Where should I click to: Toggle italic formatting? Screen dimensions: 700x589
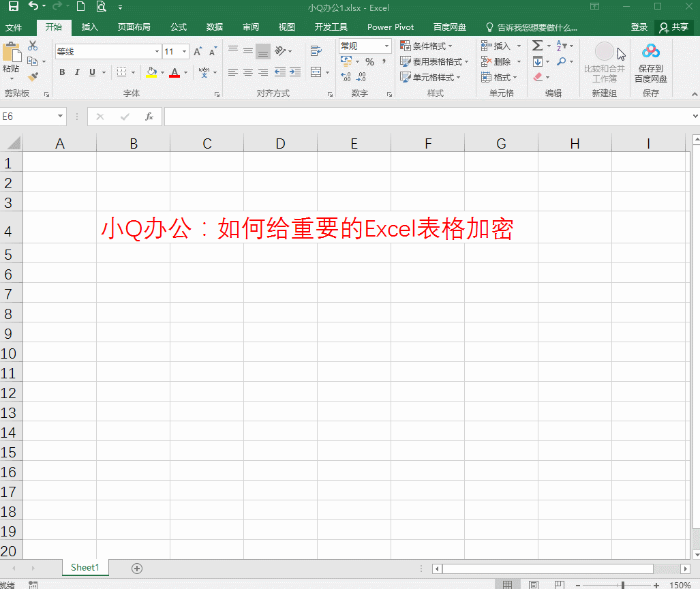tap(77, 72)
